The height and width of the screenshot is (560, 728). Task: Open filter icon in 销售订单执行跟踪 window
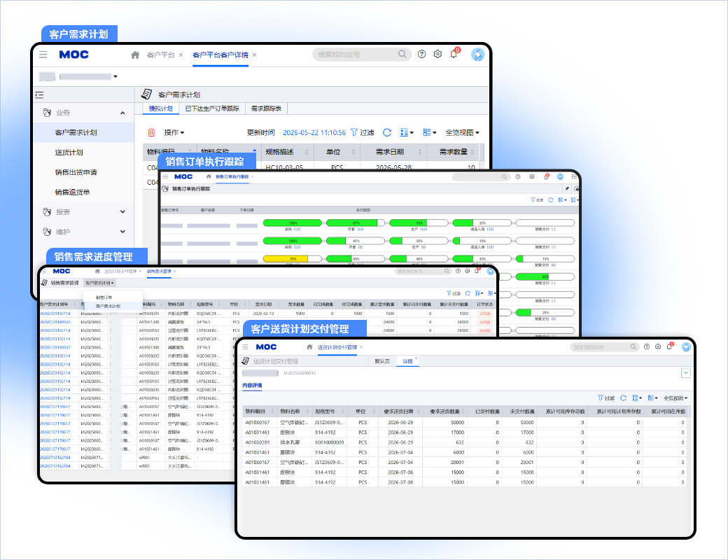[537, 199]
